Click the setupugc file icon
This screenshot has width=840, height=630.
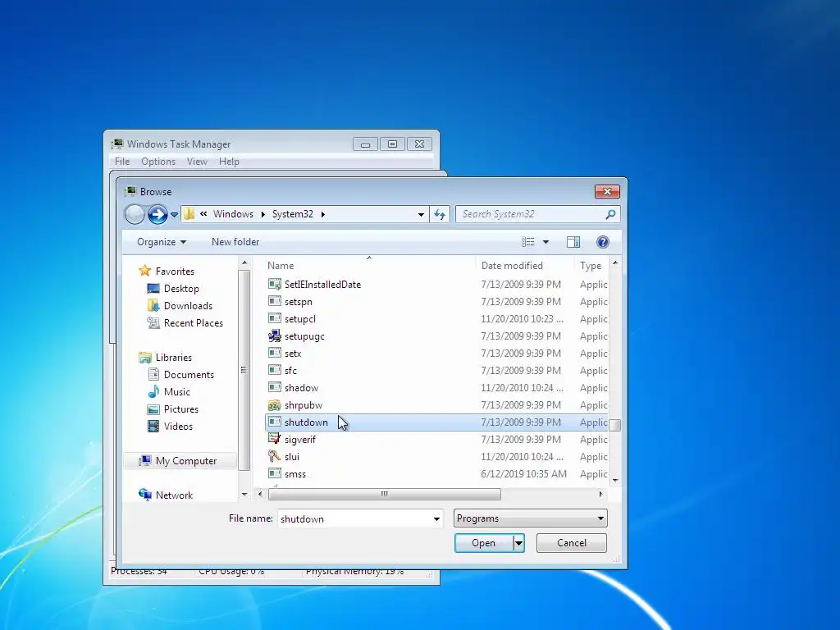[274, 336]
